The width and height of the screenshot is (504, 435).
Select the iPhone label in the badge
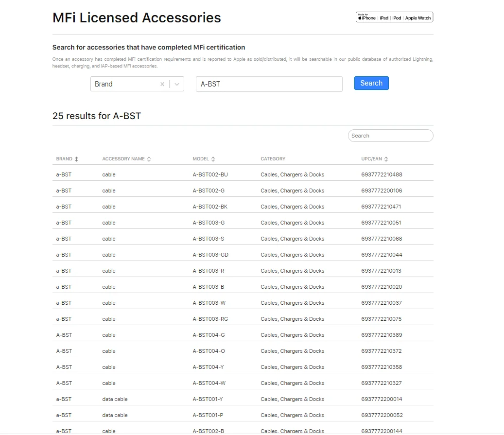point(368,17)
